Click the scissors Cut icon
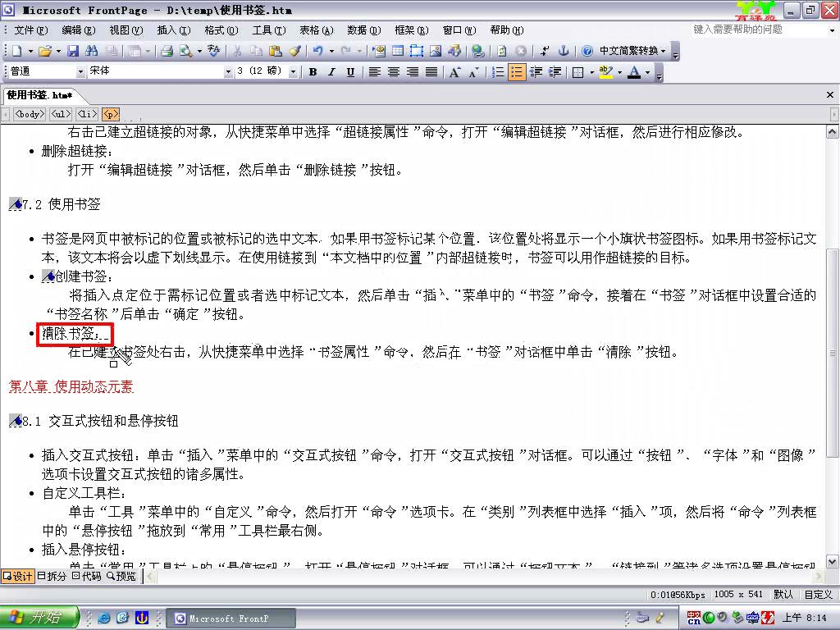 [237, 51]
